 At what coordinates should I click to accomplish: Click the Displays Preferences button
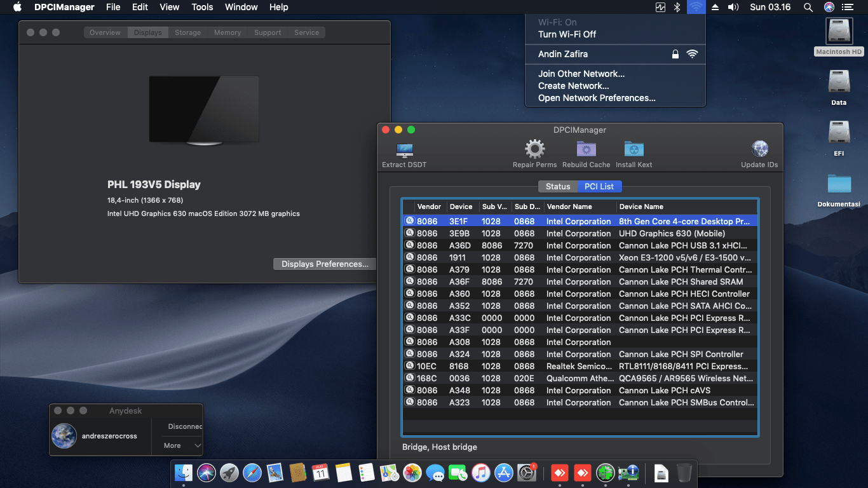pyautogui.click(x=325, y=264)
